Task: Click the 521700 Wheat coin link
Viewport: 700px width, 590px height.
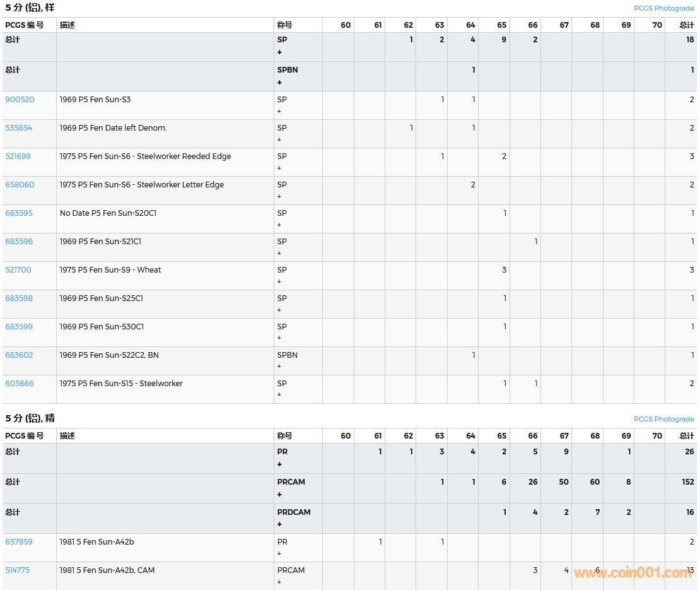Action: 18,270
